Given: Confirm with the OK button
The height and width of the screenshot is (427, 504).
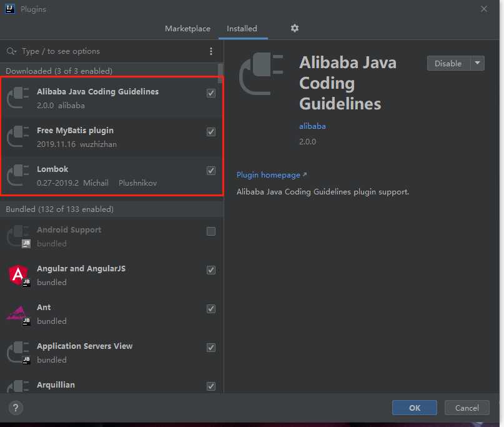Looking at the screenshot, I should (x=414, y=408).
